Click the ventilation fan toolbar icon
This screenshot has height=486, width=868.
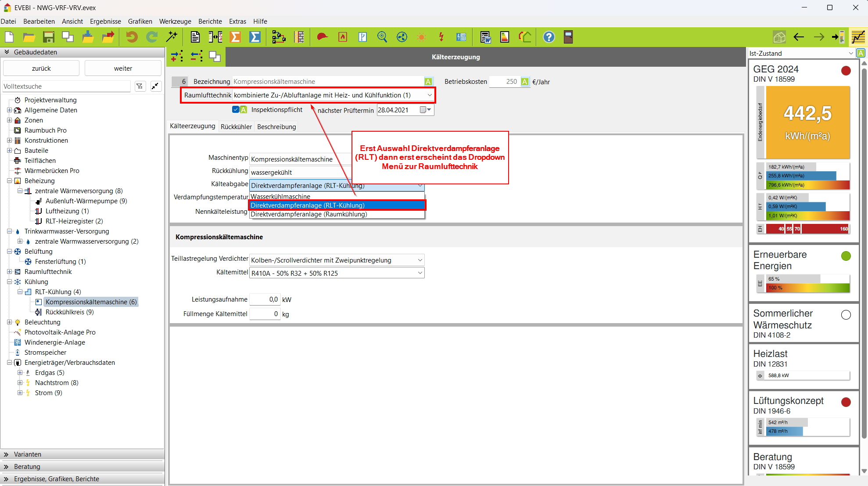(x=402, y=37)
